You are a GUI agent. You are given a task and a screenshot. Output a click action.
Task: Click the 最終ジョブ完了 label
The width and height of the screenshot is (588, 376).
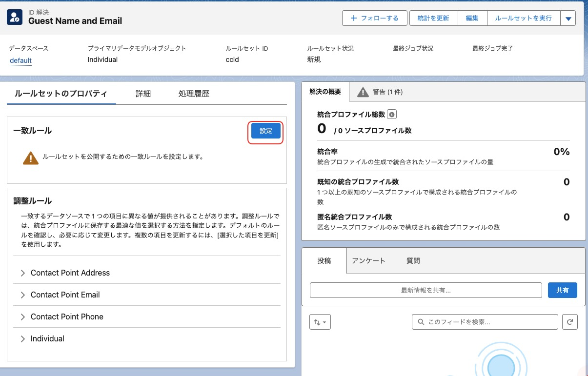pyautogui.click(x=492, y=49)
